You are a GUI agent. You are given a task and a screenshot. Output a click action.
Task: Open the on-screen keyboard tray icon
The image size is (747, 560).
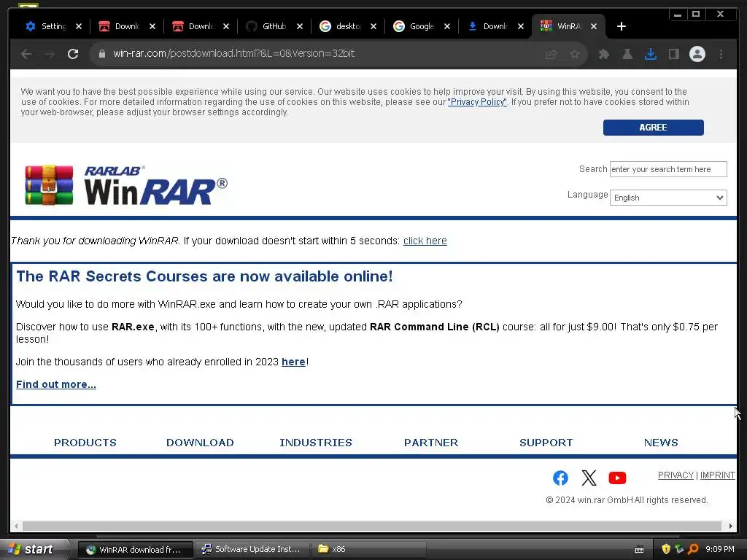639,550
